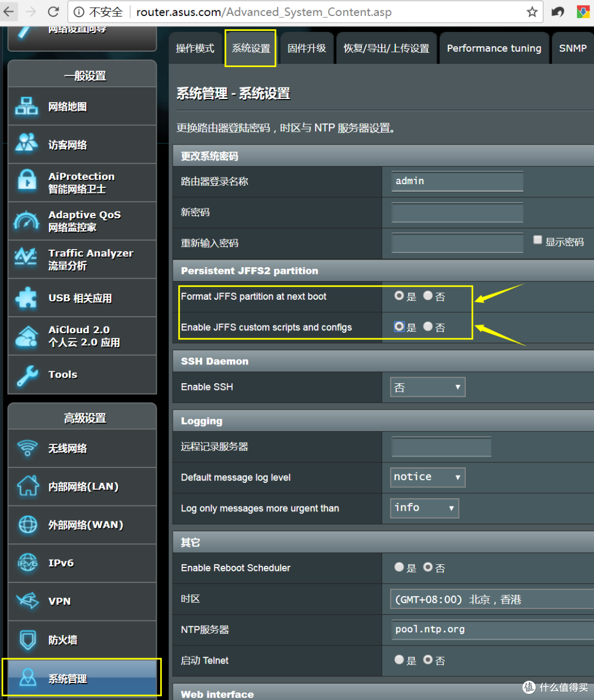Select 是 to enable Telnet

[x=399, y=660]
